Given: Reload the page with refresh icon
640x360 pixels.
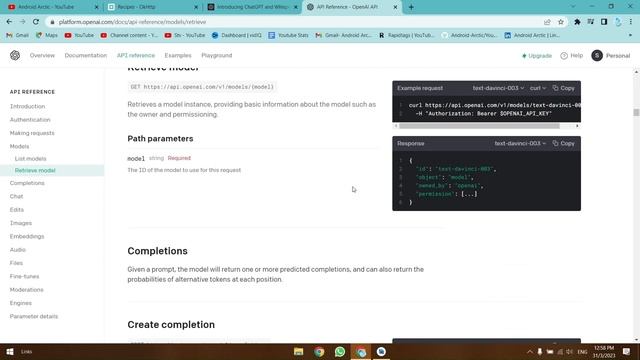Looking at the screenshot, I should coord(36,22).
